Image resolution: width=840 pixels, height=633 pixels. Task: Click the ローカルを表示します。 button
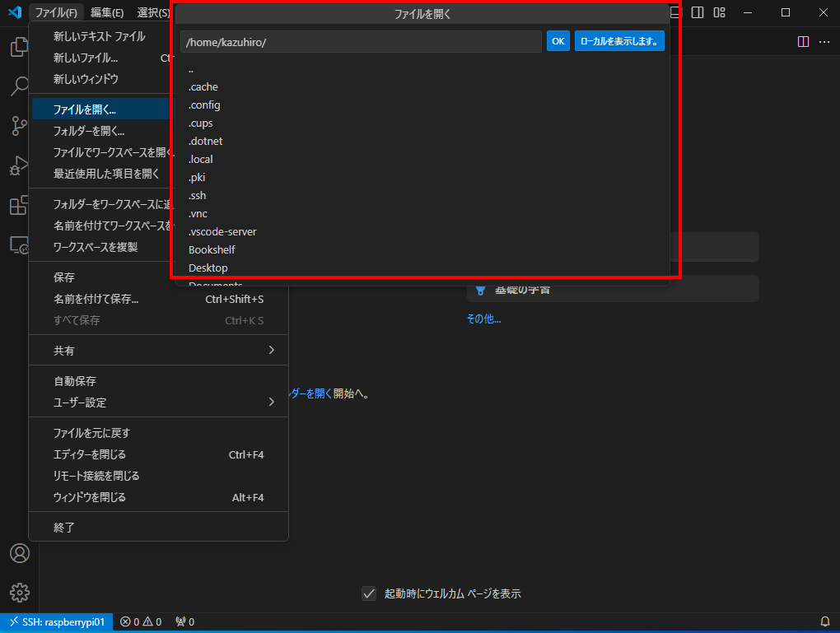click(619, 41)
